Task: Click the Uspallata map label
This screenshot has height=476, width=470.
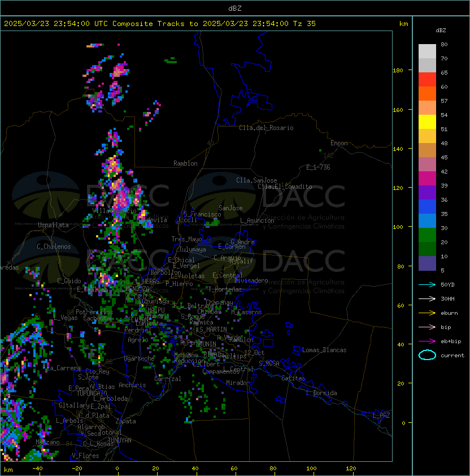Action: [x=54, y=225]
